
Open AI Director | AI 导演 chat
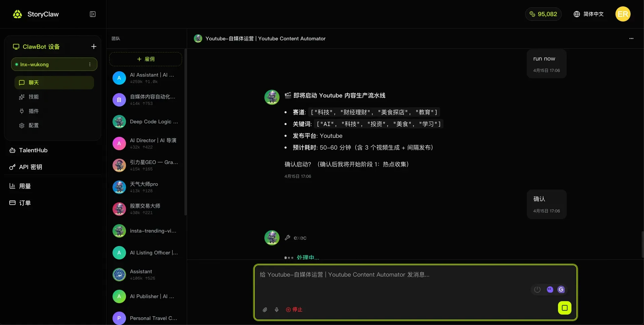pyautogui.click(x=145, y=144)
